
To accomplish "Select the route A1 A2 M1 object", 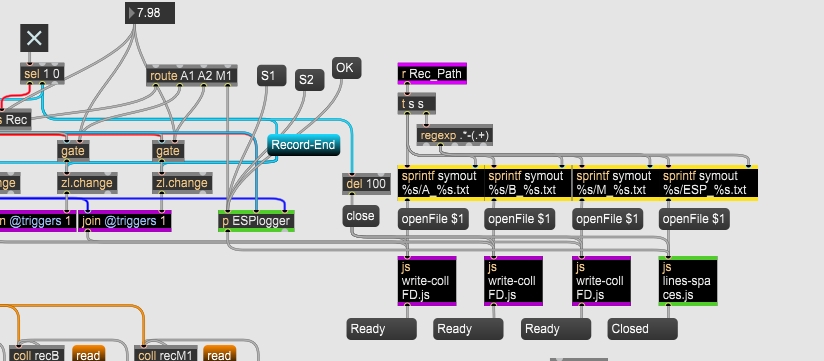I will tap(192, 76).
